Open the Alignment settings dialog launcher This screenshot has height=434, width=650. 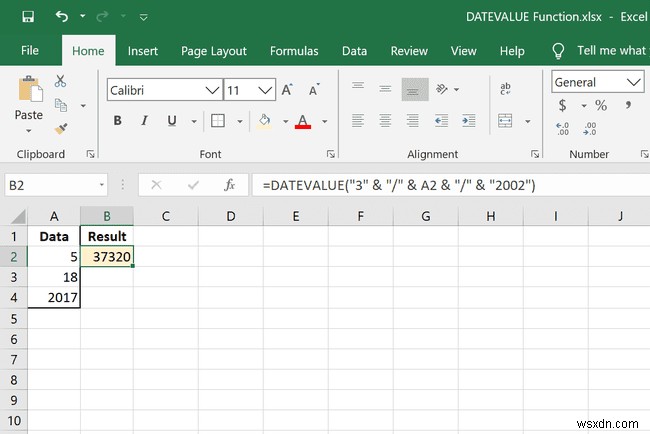tap(535, 154)
